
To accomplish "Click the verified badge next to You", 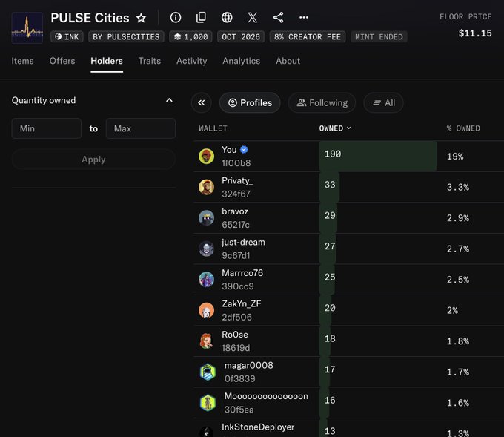I will tap(244, 150).
